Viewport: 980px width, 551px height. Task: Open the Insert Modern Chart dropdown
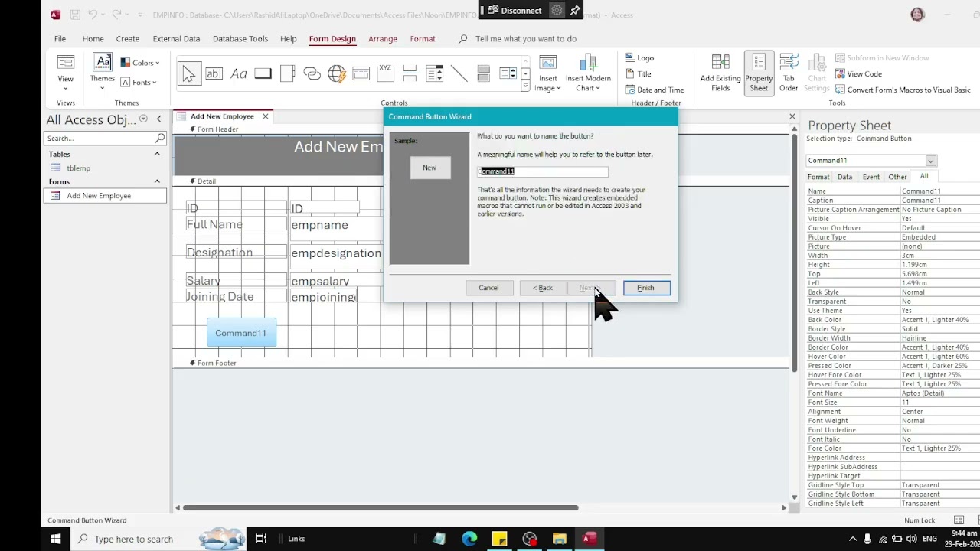pyautogui.click(x=588, y=73)
